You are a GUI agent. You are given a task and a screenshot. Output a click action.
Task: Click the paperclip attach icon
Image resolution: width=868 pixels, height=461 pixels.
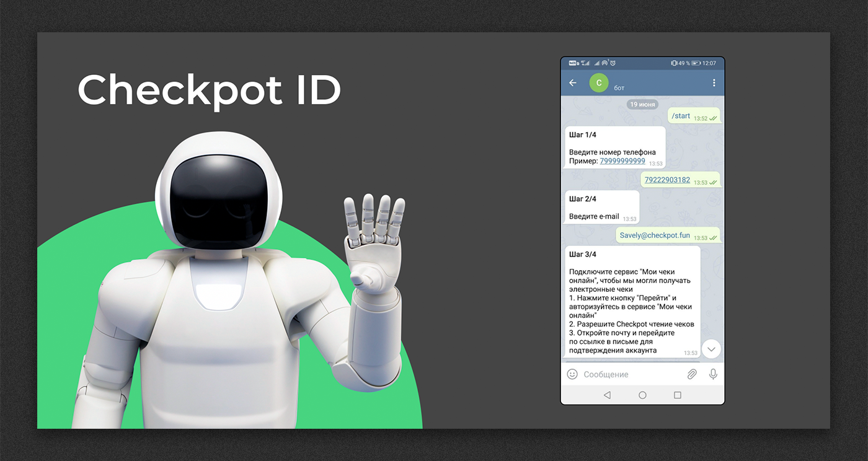tap(692, 374)
